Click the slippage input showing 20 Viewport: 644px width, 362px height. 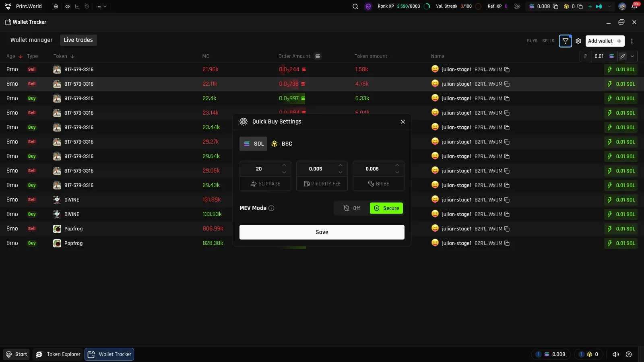[259, 169]
